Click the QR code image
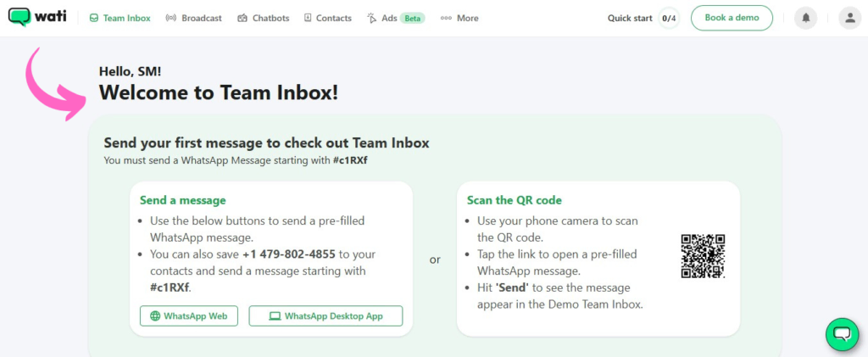This screenshot has height=357, width=868. [703, 256]
